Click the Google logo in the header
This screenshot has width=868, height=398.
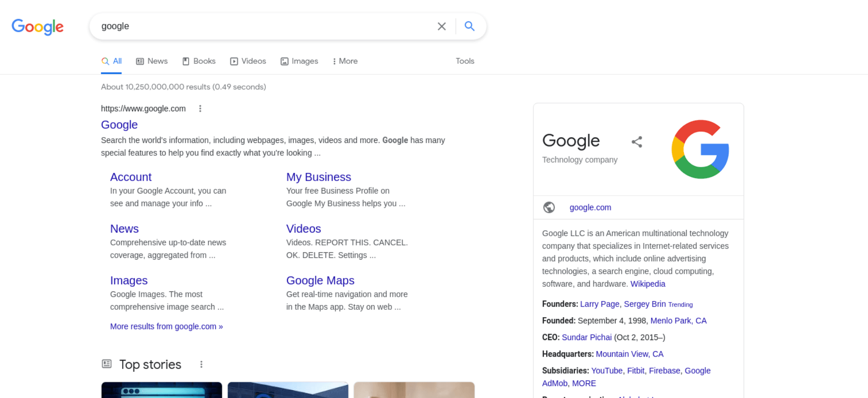[x=38, y=27]
